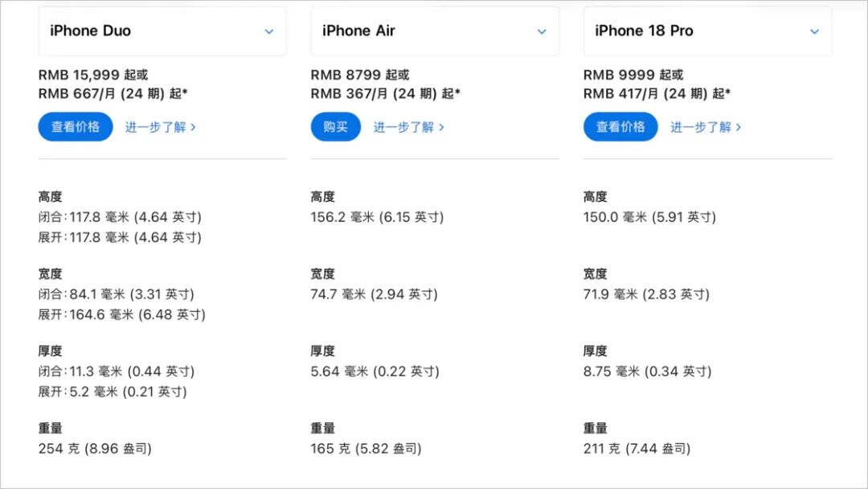Open the iPhone Air model selector
The height and width of the screenshot is (489, 868).
point(435,31)
